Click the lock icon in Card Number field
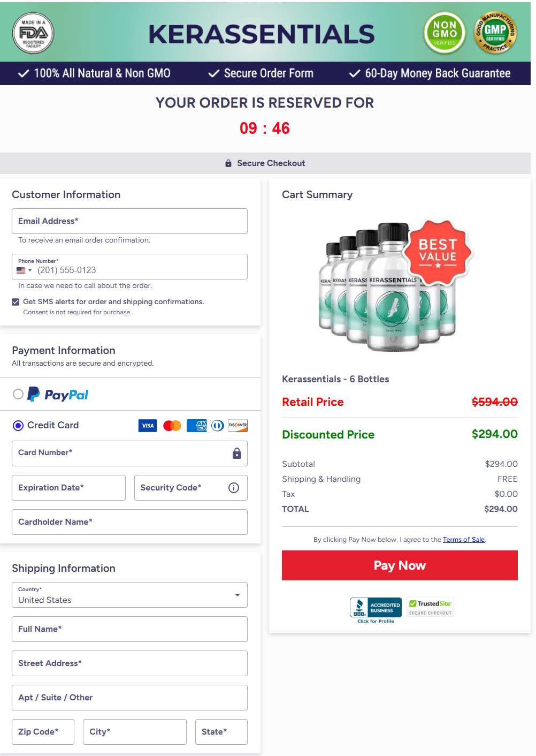Screen dimensions: 536x756 click(x=237, y=453)
